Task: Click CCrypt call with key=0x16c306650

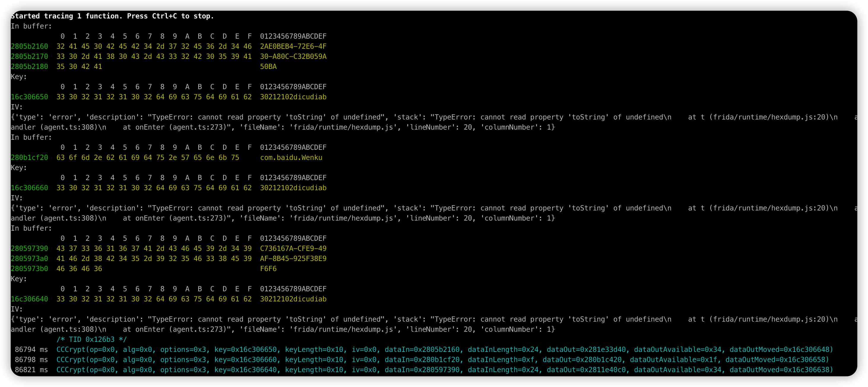Action: 444,350
